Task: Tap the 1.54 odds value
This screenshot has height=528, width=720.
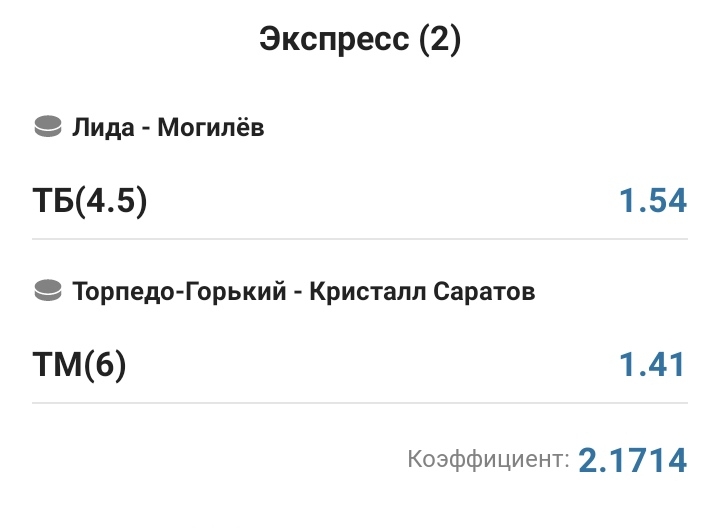Action: tap(652, 201)
